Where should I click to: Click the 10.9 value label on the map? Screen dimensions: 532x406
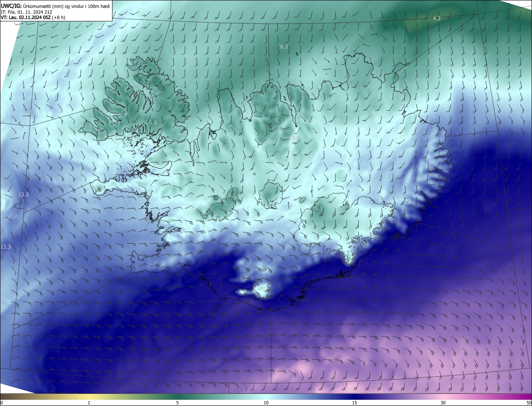[294, 137]
